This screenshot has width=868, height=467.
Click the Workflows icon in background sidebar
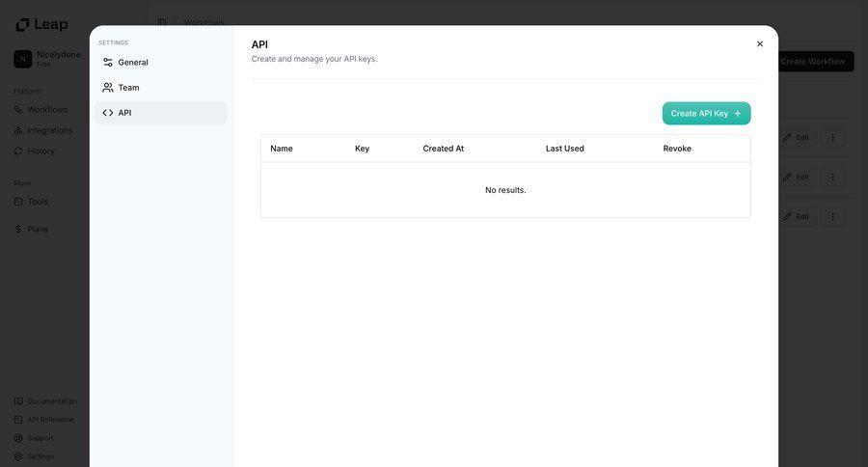(18, 110)
